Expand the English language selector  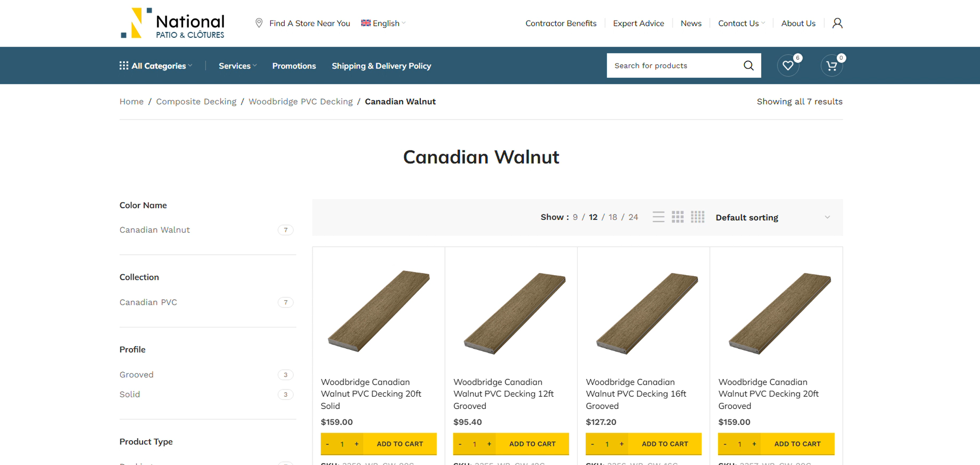click(x=383, y=23)
